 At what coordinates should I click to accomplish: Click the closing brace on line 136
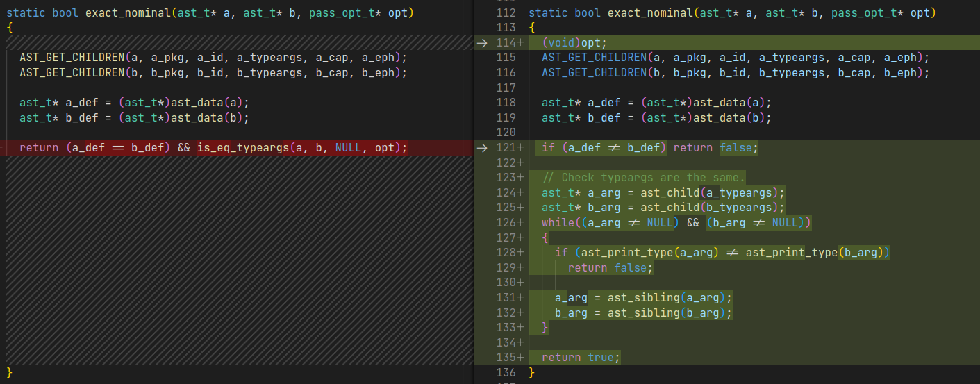pos(532,373)
